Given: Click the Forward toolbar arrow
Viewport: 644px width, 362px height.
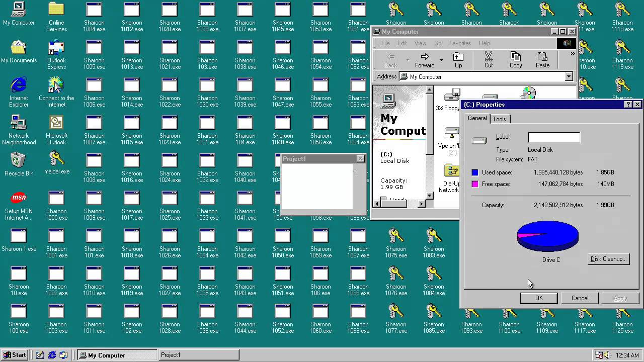Looking at the screenshot, I should pos(425,60).
